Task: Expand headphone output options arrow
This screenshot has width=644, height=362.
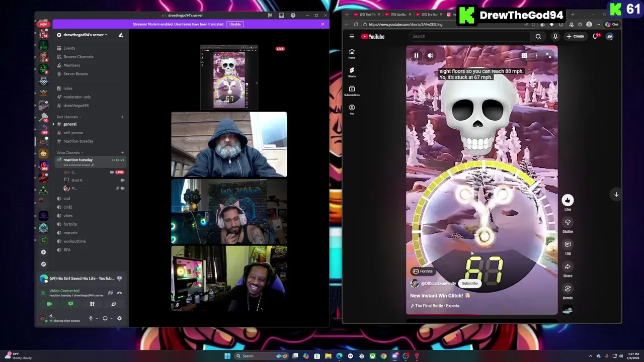Action: click(111, 318)
